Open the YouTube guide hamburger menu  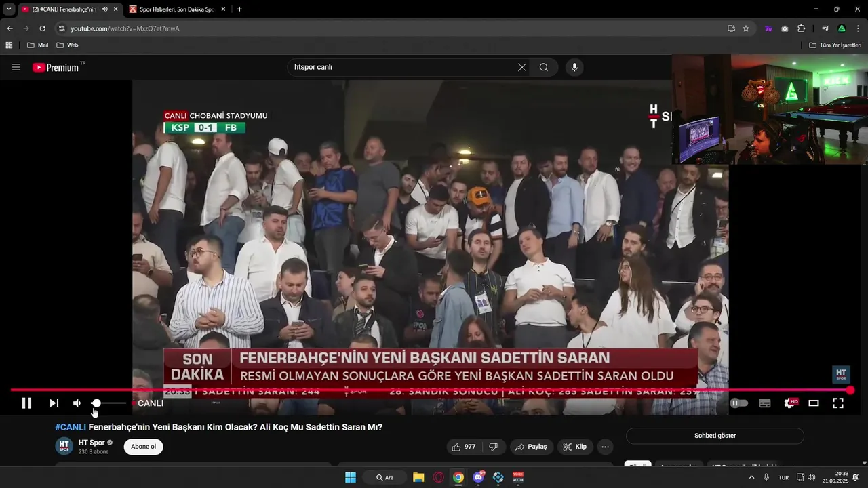[x=16, y=67]
